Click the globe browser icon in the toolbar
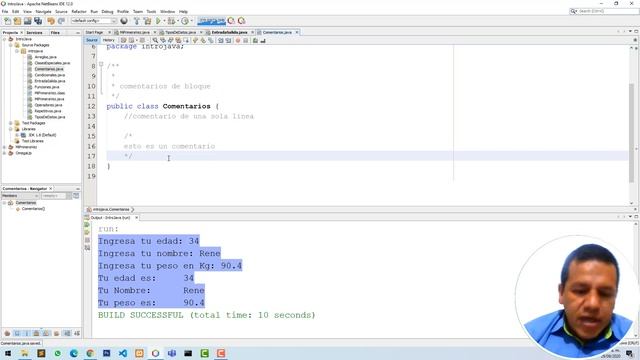640x360 pixels. 124,21
